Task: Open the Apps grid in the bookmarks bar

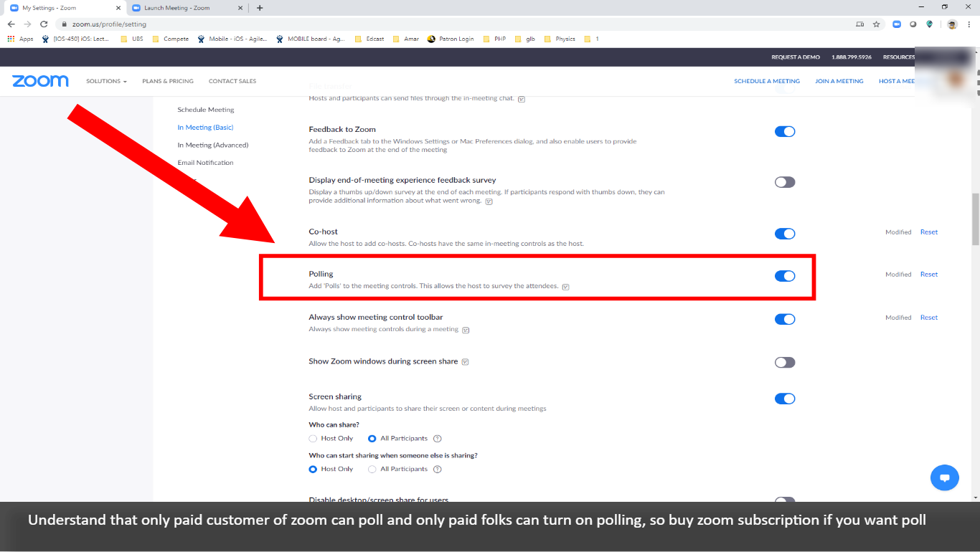Action: tap(9, 39)
